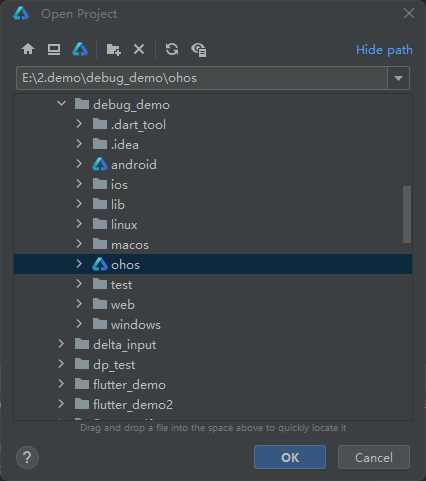Select the highlighted ohos name
The width and height of the screenshot is (426, 481).
(125, 265)
